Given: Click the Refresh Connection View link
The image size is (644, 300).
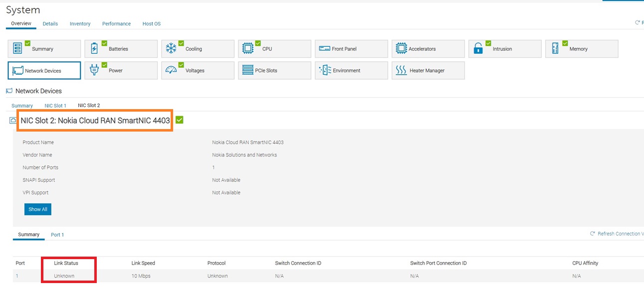Looking at the screenshot, I should 619,234.
